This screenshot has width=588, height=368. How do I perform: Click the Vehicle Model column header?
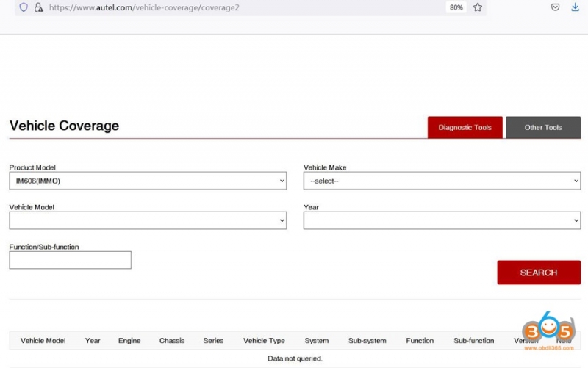tap(43, 341)
